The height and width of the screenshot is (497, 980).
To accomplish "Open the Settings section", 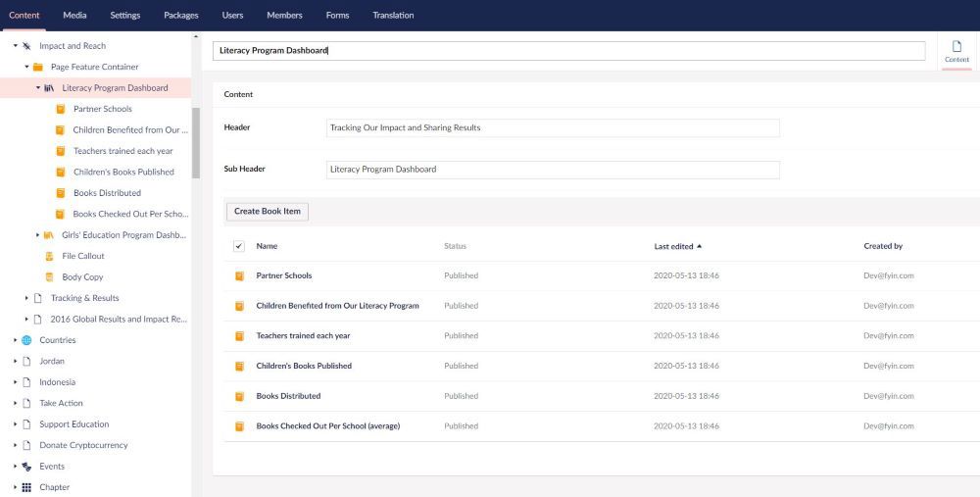I will click(x=125, y=15).
